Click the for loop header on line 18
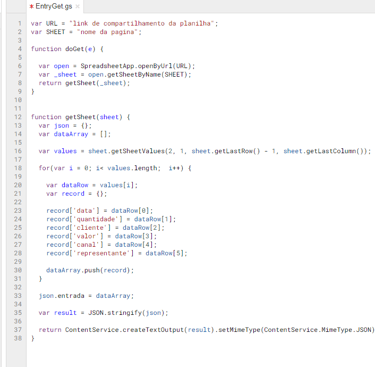 pos(115,168)
